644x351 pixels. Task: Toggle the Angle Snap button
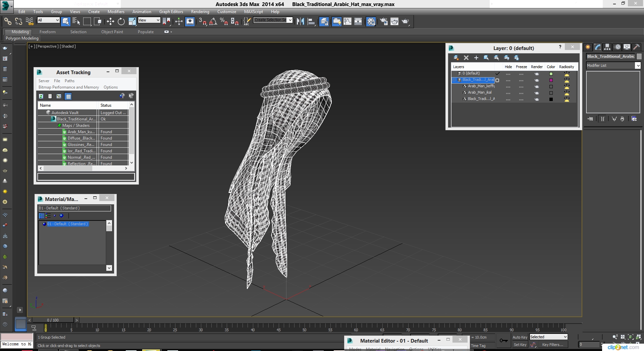[213, 21]
